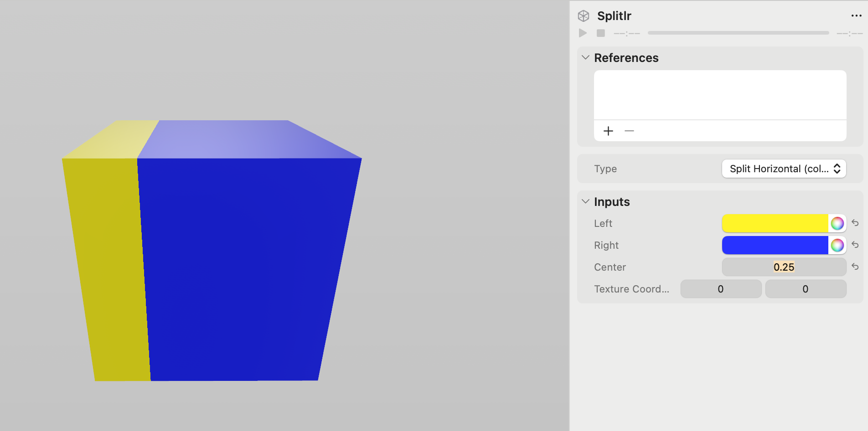This screenshot has width=868, height=431.
Task: Stop the shader preview
Action: click(x=600, y=33)
